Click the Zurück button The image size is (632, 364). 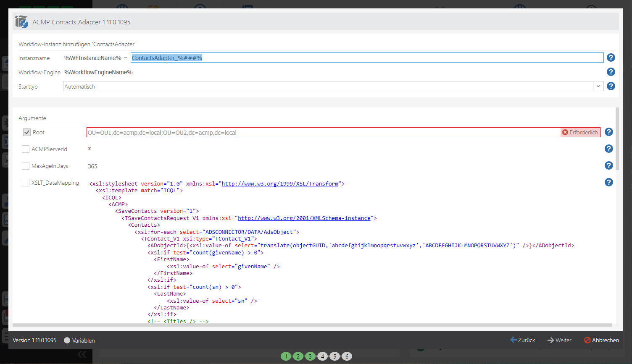pos(523,340)
